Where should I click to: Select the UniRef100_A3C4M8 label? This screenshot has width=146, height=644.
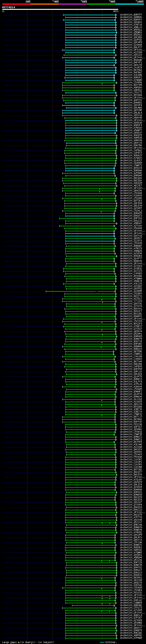(131, 75)
